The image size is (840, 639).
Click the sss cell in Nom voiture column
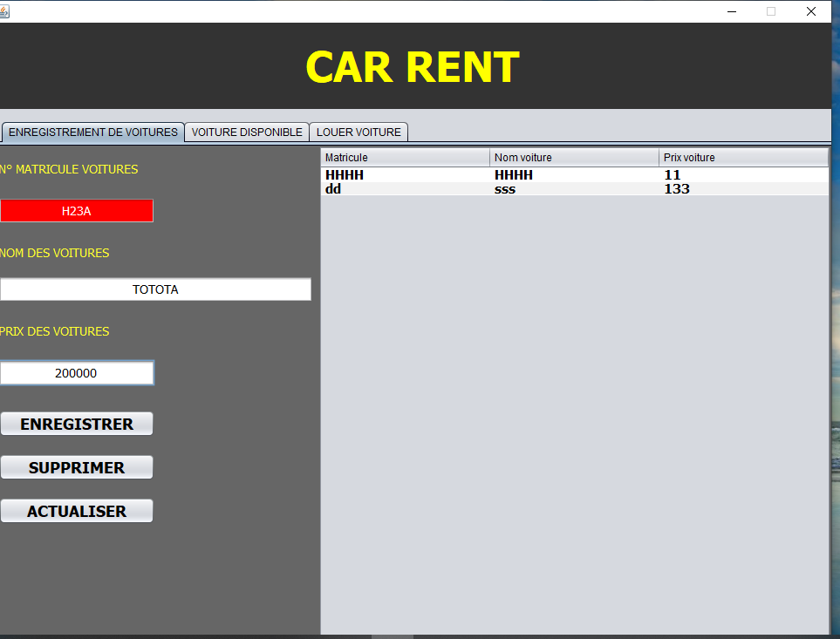(x=505, y=189)
